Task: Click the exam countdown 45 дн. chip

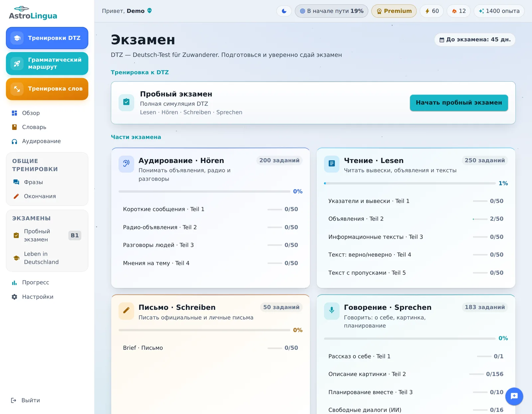Action: pyautogui.click(x=475, y=40)
